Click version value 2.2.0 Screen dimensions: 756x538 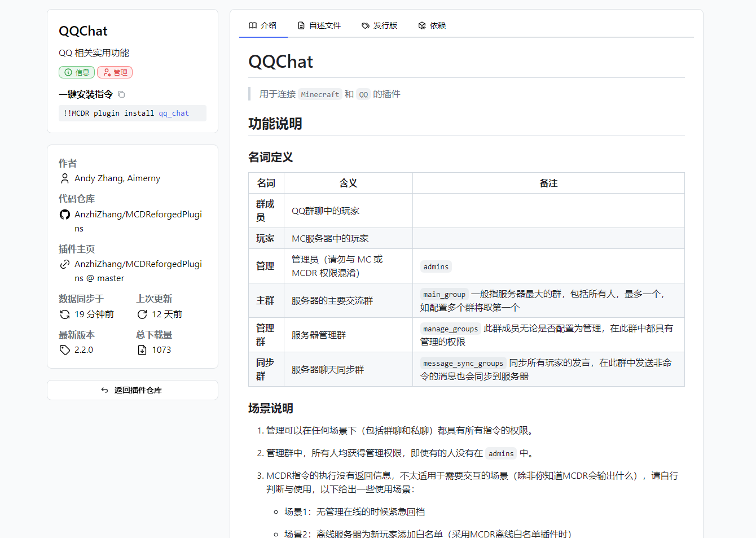coord(83,350)
